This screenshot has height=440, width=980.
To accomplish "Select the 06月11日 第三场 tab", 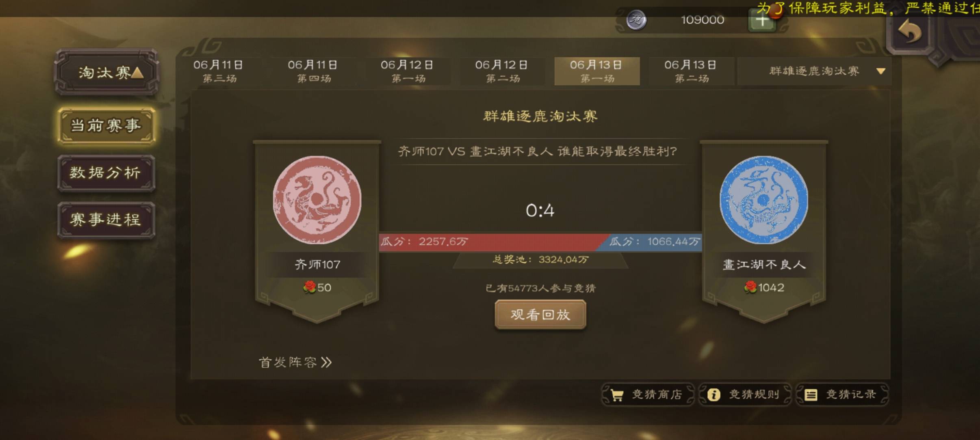I will click(x=219, y=71).
